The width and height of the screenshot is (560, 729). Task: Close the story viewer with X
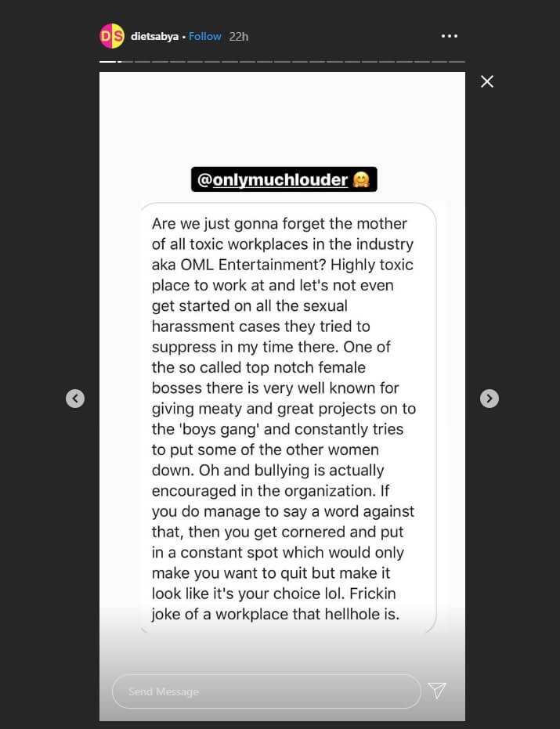coord(487,81)
